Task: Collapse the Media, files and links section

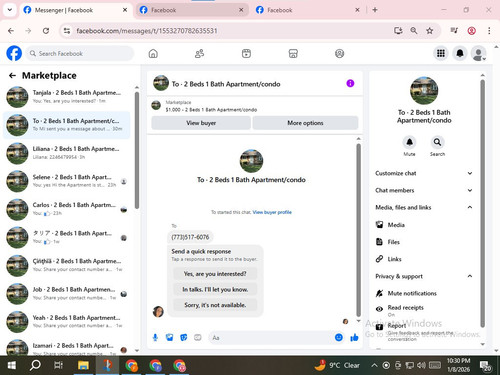Action: (423, 207)
